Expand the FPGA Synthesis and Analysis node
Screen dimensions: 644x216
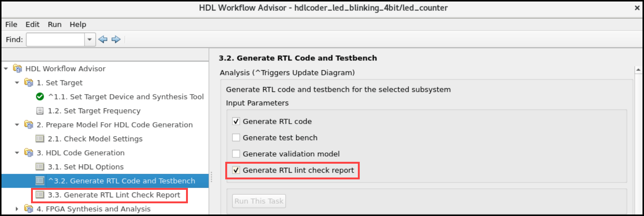point(17,209)
